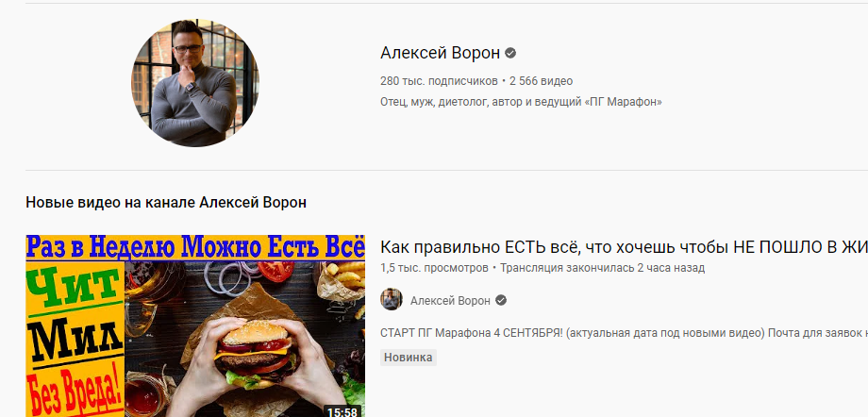This screenshot has width=868, height=417.
Task: Open Алексей Ворон link under video title
Action: [450, 301]
